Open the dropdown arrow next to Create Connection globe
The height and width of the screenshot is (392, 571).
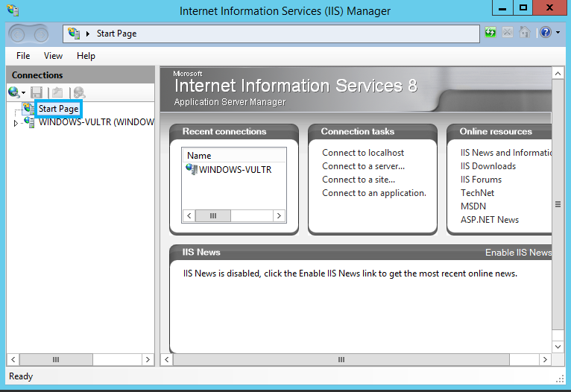click(23, 93)
